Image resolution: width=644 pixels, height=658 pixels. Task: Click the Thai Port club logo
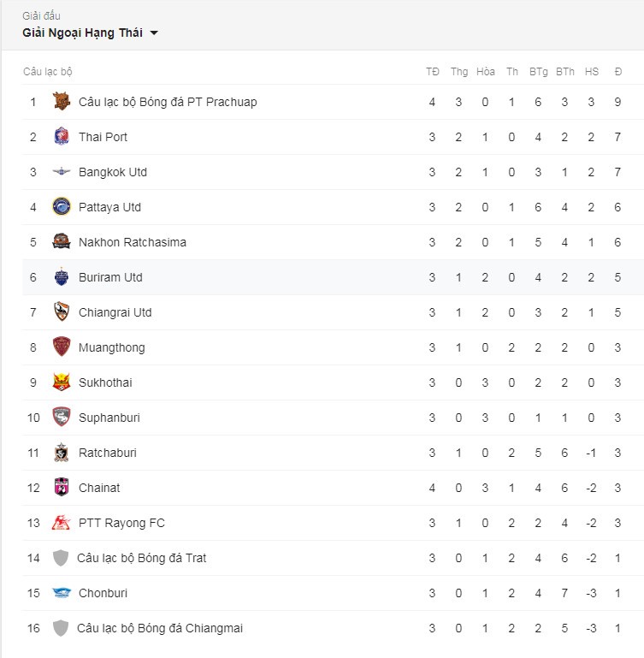tap(62, 136)
